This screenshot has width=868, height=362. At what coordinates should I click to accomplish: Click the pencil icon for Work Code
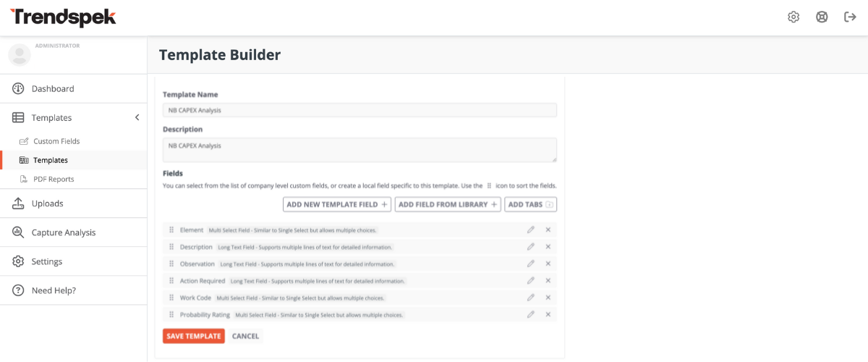click(x=531, y=298)
